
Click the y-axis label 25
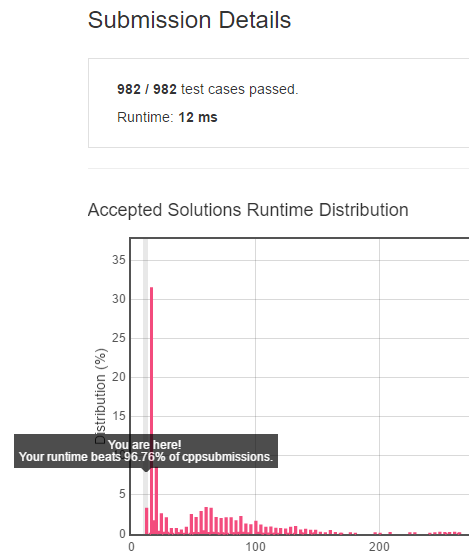[119, 338]
